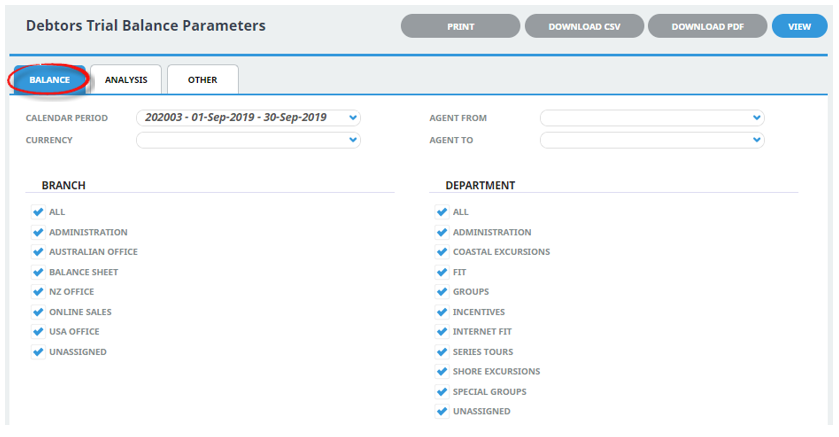Switch to the Analysis tab
The image size is (839, 437).
point(126,80)
